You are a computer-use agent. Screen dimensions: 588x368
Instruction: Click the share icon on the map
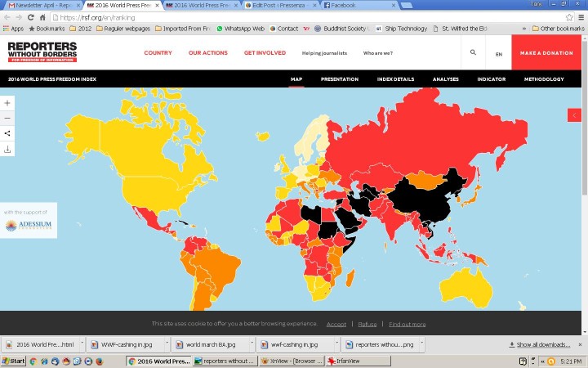[7, 133]
